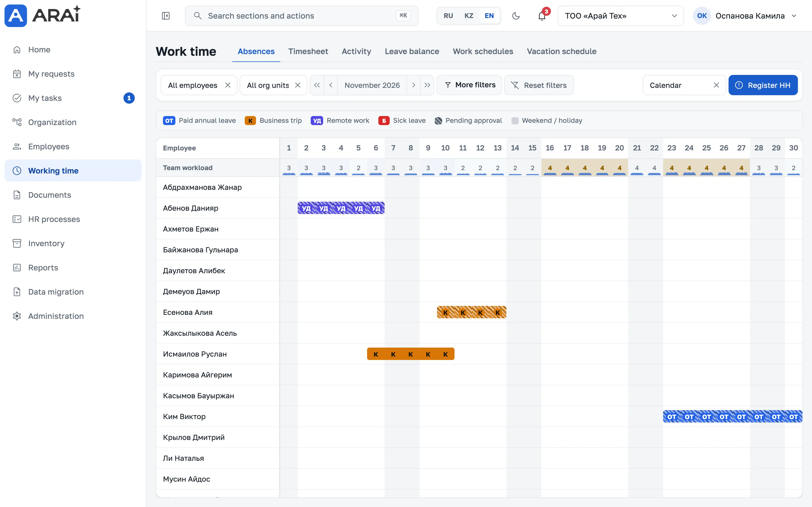The height and width of the screenshot is (507, 812).
Task: Collapse the sidebar panel icon
Action: pyautogui.click(x=166, y=16)
